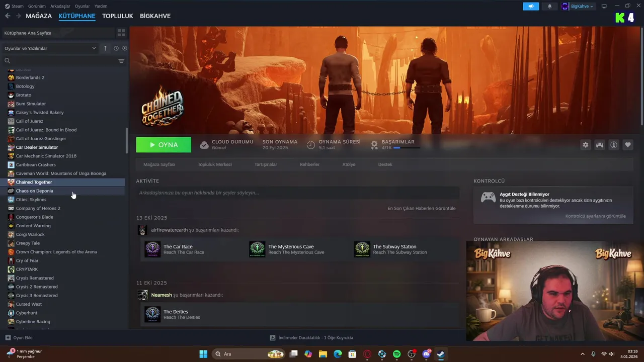This screenshot has height=362, width=644.
Task: Open the Windows Start menu
Action: tap(203, 354)
